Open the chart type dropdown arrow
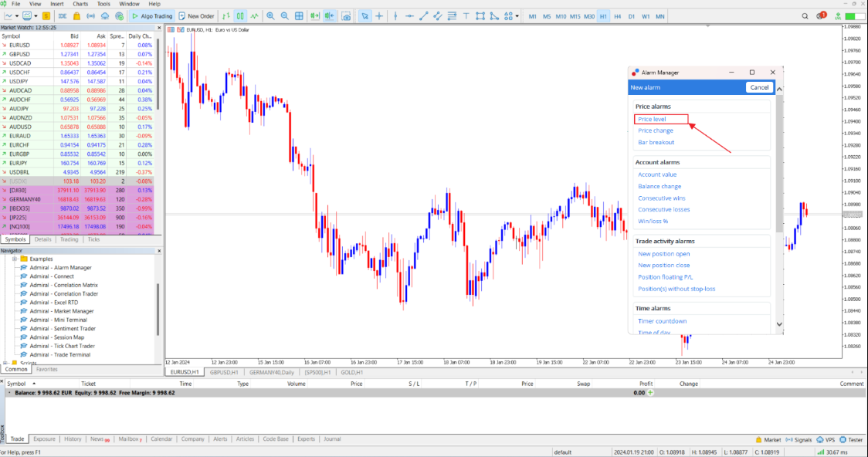 tap(17, 16)
